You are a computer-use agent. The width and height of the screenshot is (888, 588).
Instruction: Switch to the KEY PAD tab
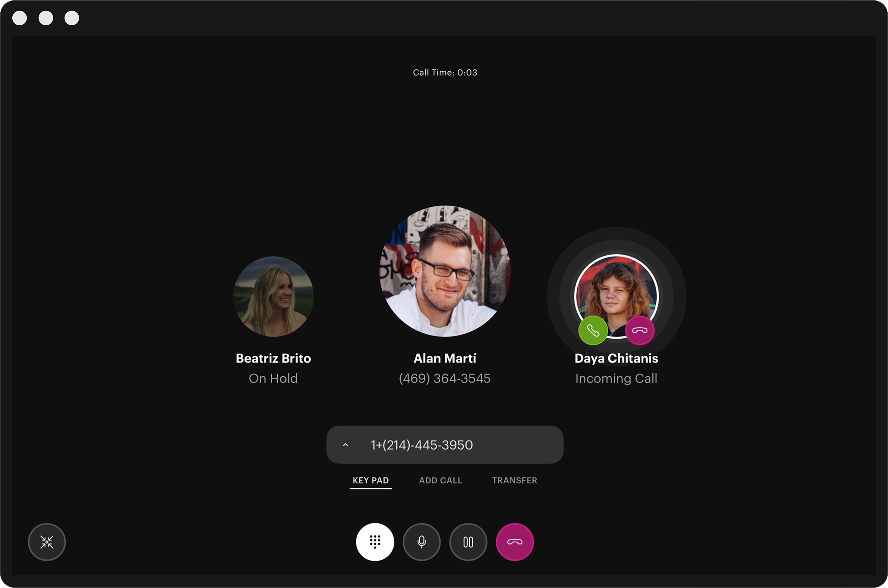point(371,480)
